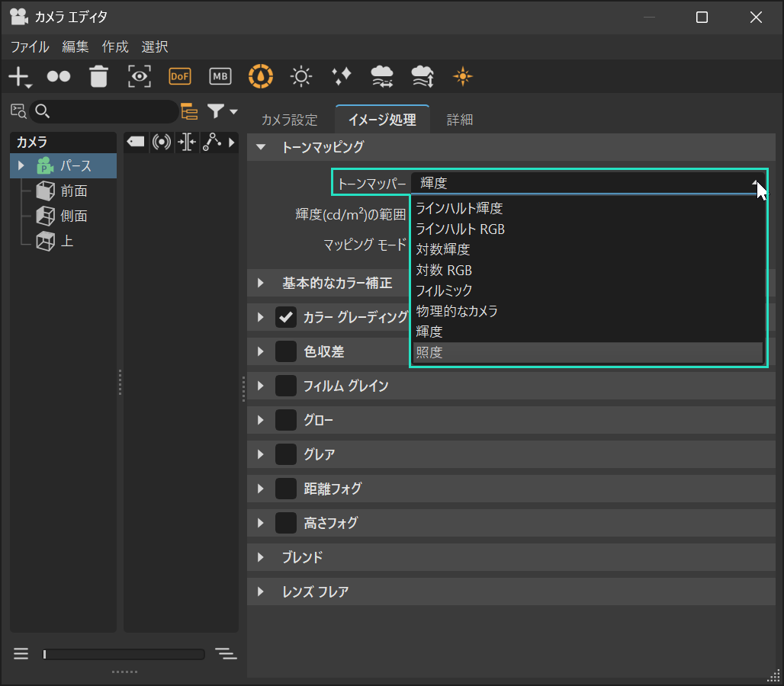Choose フィルミック in the dropdown list

[445, 290]
